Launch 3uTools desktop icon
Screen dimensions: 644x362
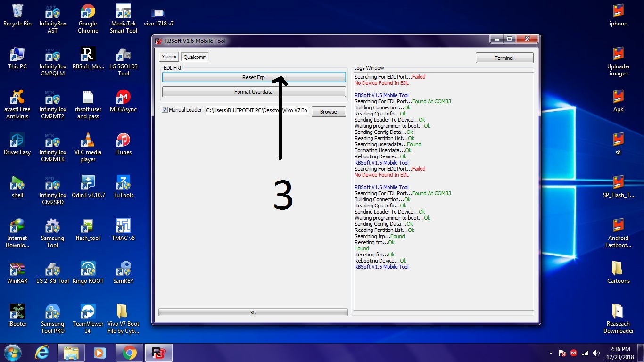[x=123, y=187]
